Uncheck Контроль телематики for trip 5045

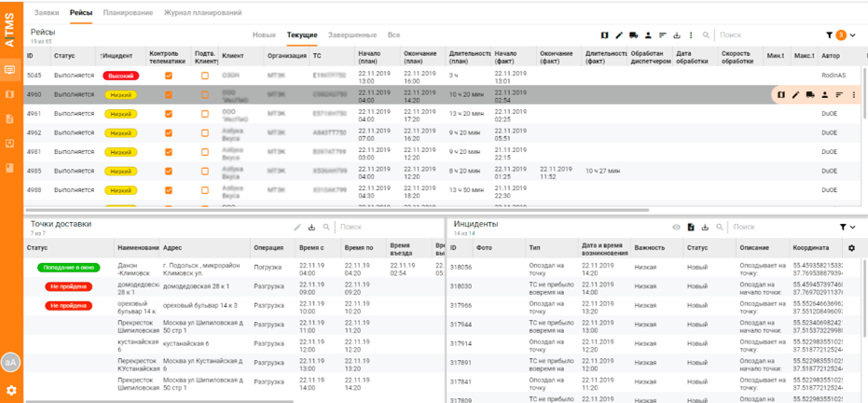(x=169, y=76)
